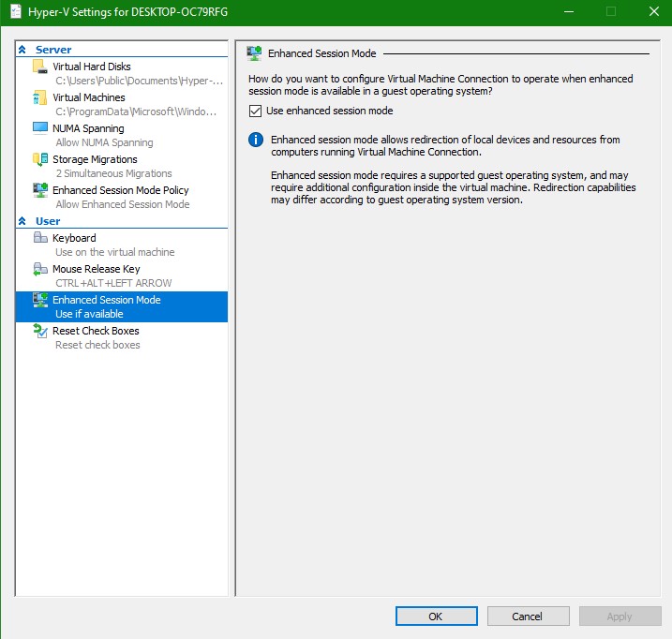The width and height of the screenshot is (672, 639).
Task: Collapse the User section chevron
Action: click(x=22, y=221)
